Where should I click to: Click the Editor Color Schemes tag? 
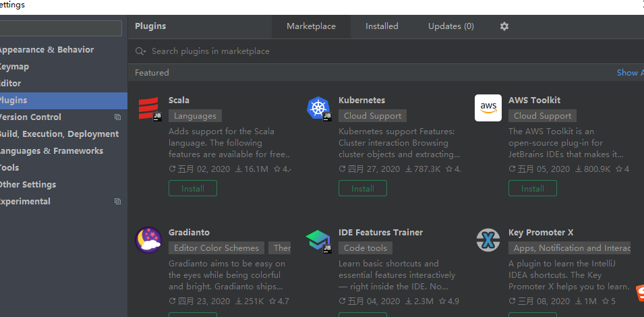tap(216, 248)
